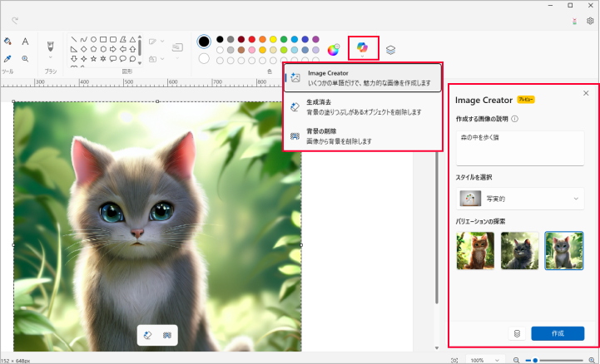The image size is (600, 364).
Task: Open the Edit colors wheel
Action: coord(333,49)
